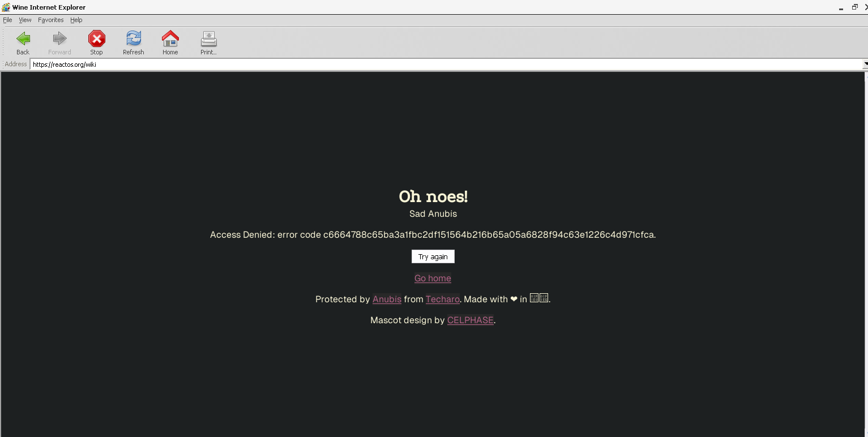The image size is (868, 437).
Task: Open the Techaro link
Action: point(442,299)
